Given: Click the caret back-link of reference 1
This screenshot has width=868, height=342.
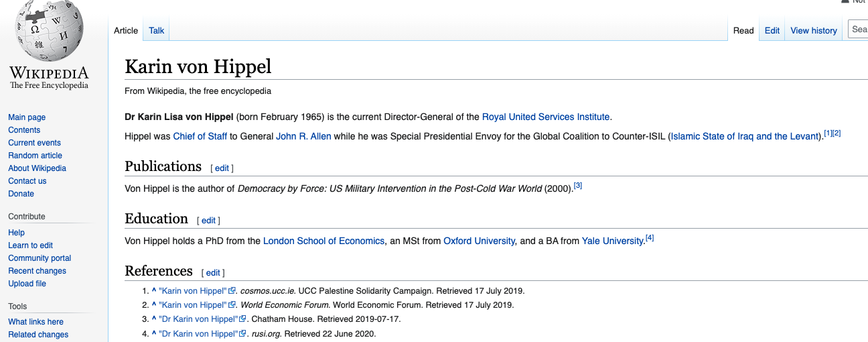Looking at the screenshot, I should 154,291.
